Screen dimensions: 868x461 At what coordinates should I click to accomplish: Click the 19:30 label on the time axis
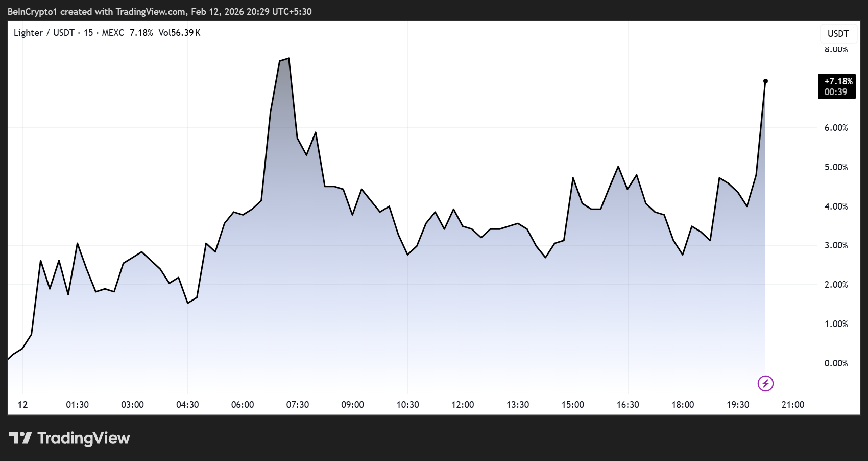(737, 404)
